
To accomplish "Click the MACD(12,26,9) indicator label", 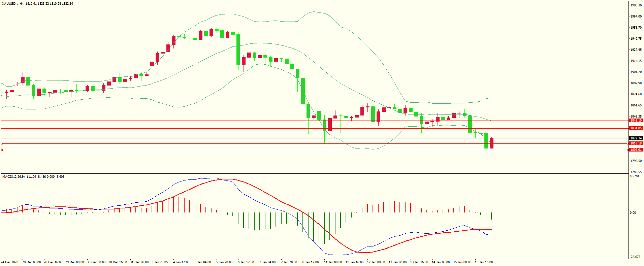I will 13,177.
